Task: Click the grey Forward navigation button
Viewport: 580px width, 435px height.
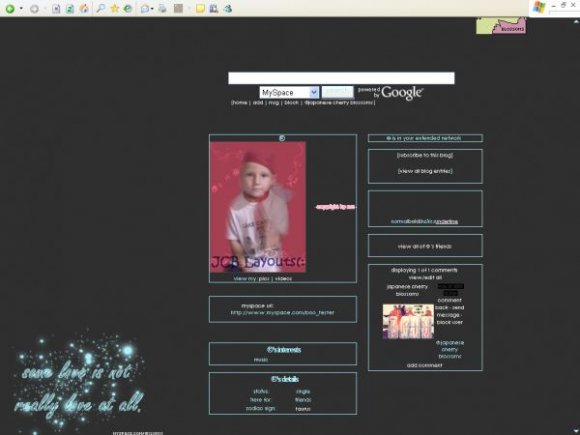Action: (34, 9)
